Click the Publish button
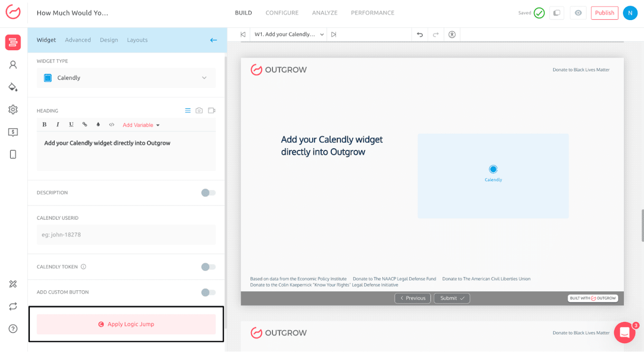Image resolution: width=644 pixels, height=352 pixels. (604, 13)
